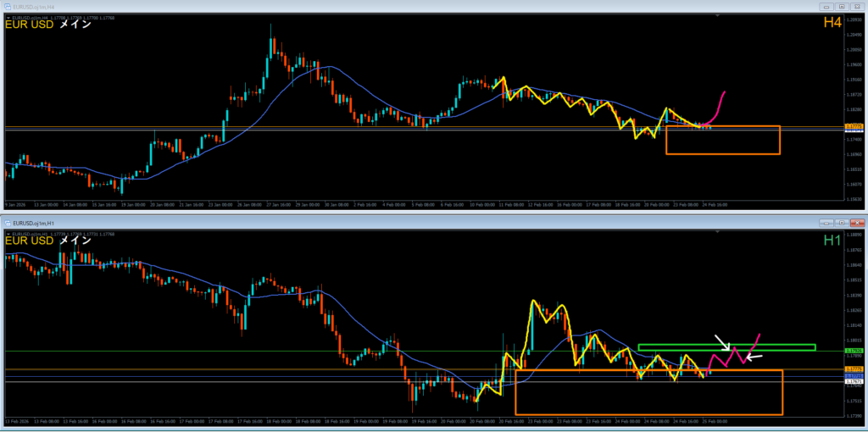Image resolution: width=868 pixels, height=432 pixels.
Task: Click EUR USD メイン label in H1 chart
Action: 48,241
